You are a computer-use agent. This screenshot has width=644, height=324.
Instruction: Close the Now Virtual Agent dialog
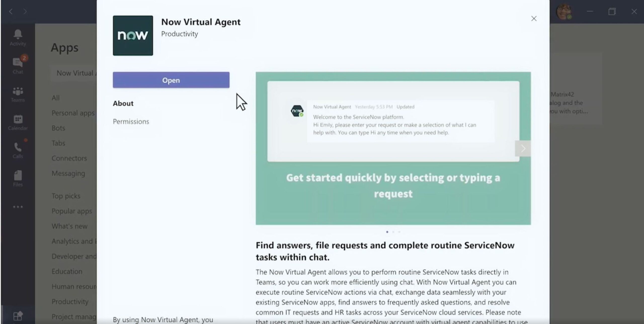pyautogui.click(x=534, y=18)
